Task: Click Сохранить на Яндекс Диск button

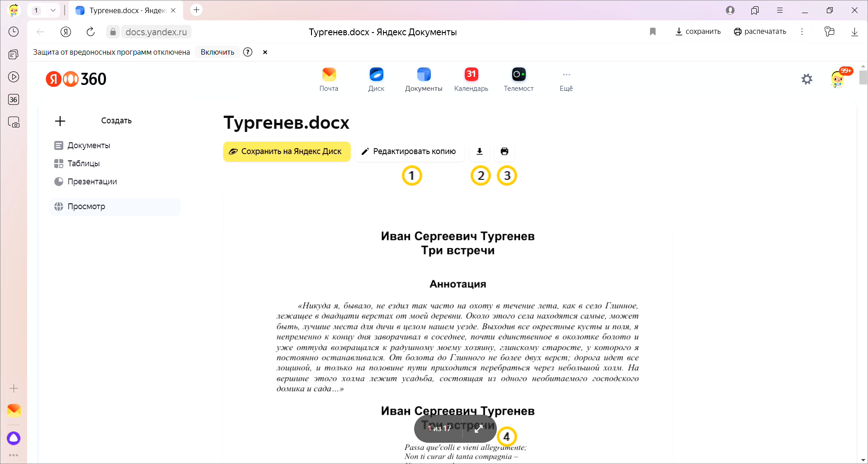Action: (287, 151)
